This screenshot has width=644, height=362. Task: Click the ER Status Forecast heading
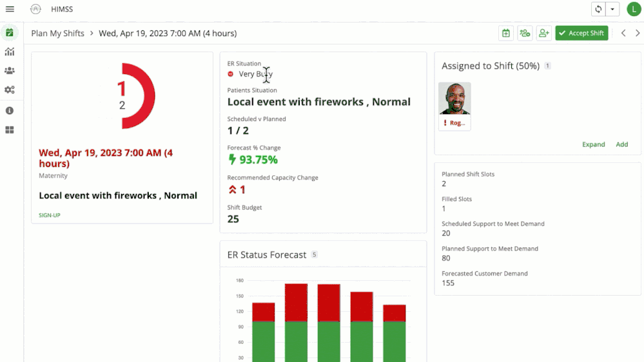click(267, 255)
